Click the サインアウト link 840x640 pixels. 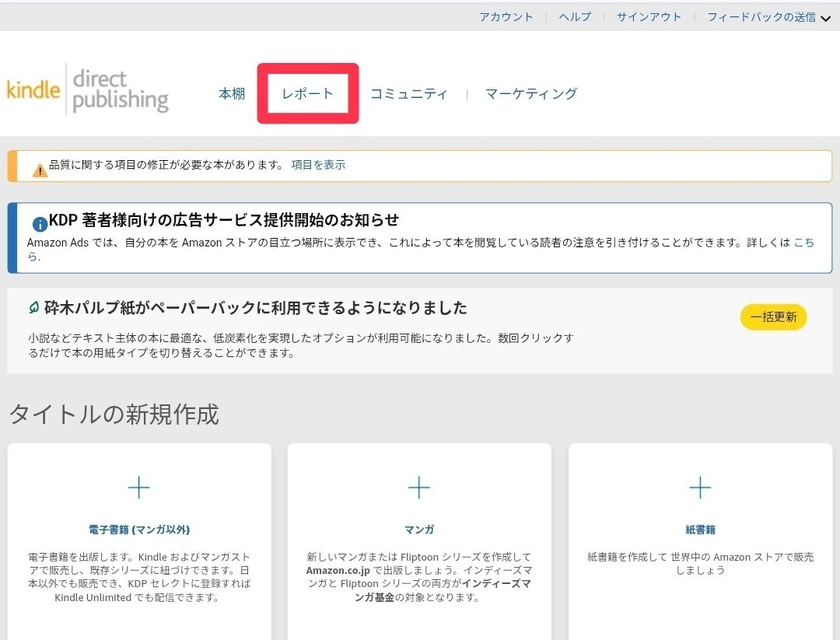649,16
